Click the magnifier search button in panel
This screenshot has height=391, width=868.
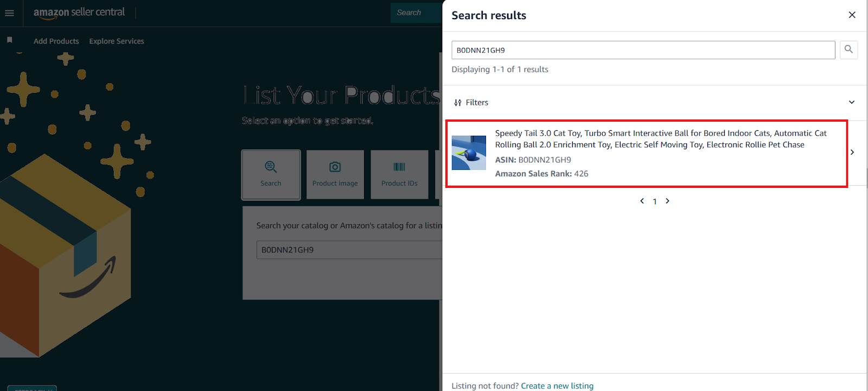[848, 50]
